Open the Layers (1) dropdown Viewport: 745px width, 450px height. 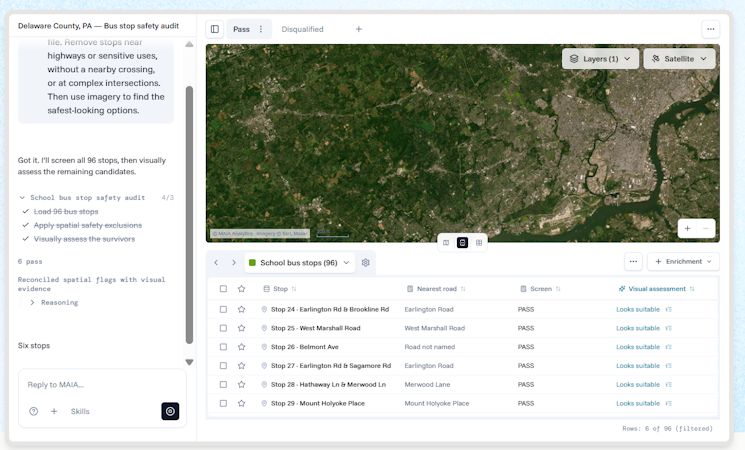[601, 59]
